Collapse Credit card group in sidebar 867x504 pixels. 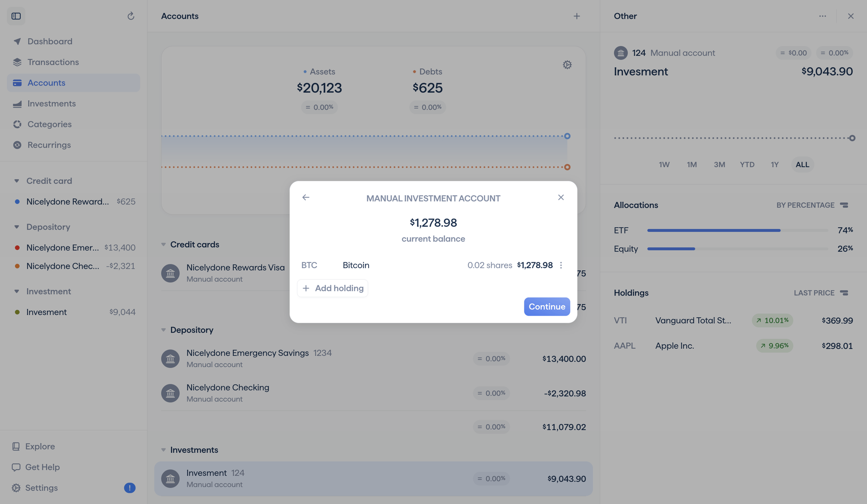pyautogui.click(x=17, y=181)
